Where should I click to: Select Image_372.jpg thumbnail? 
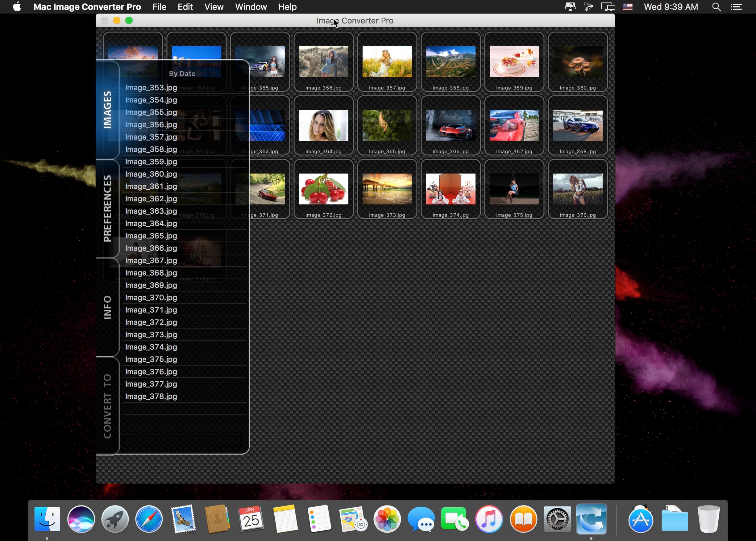[x=324, y=189]
